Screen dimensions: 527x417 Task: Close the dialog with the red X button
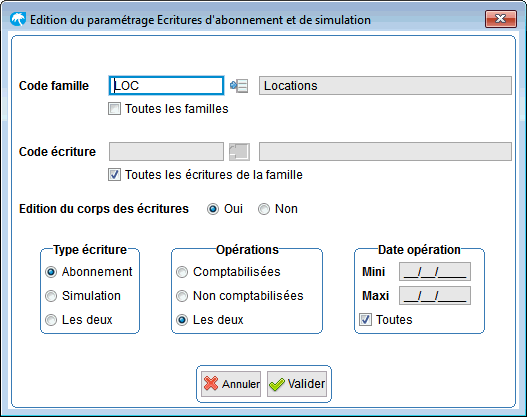click(x=500, y=19)
